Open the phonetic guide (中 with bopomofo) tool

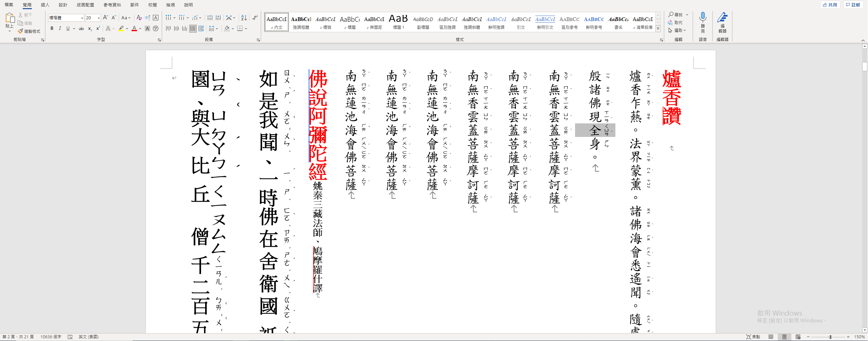[x=147, y=18]
